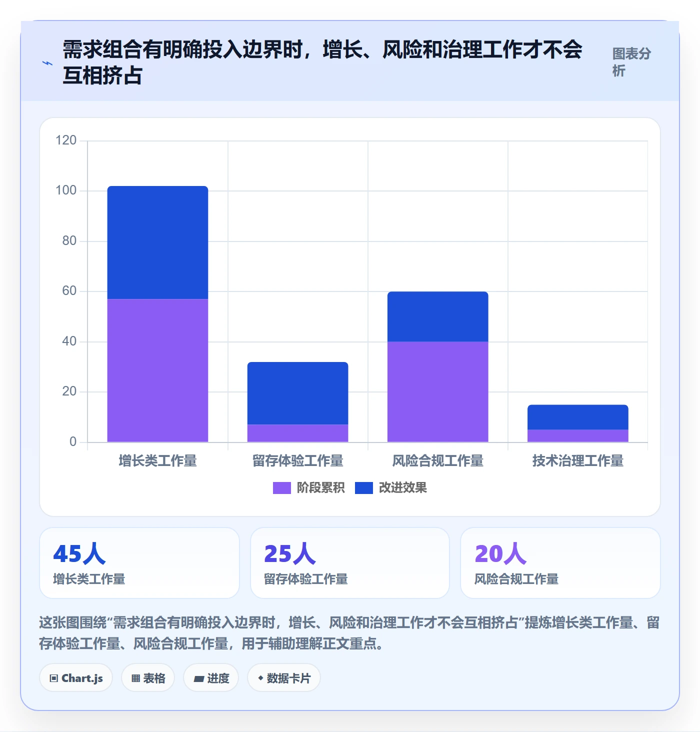The width and height of the screenshot is (700, 732).
Task: Click the chart title 需求组合有明确投入边界时
Action: [x=322, y=62]
